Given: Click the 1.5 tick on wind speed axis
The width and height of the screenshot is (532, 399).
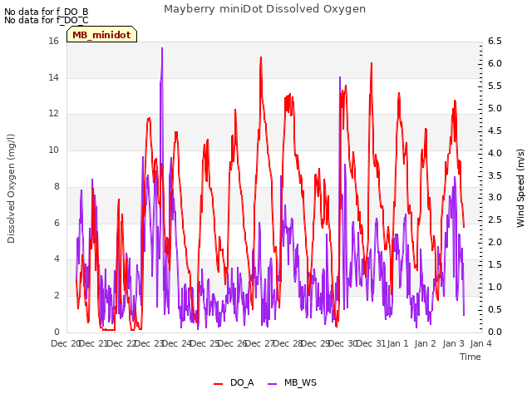Looking at the screenshot, I should click(495, 264).
